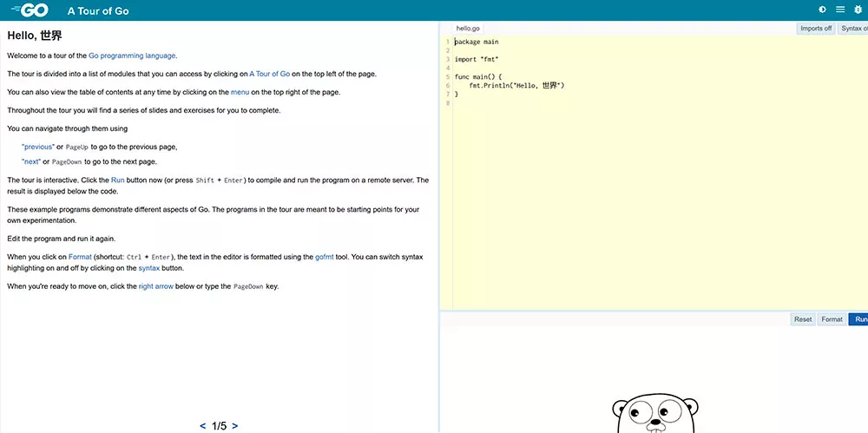Image resolution: width=868 pixels, height=433 pixels.
Task: Toggle the Imports off button
Action: pyautogui.click(x=816, y=29)
